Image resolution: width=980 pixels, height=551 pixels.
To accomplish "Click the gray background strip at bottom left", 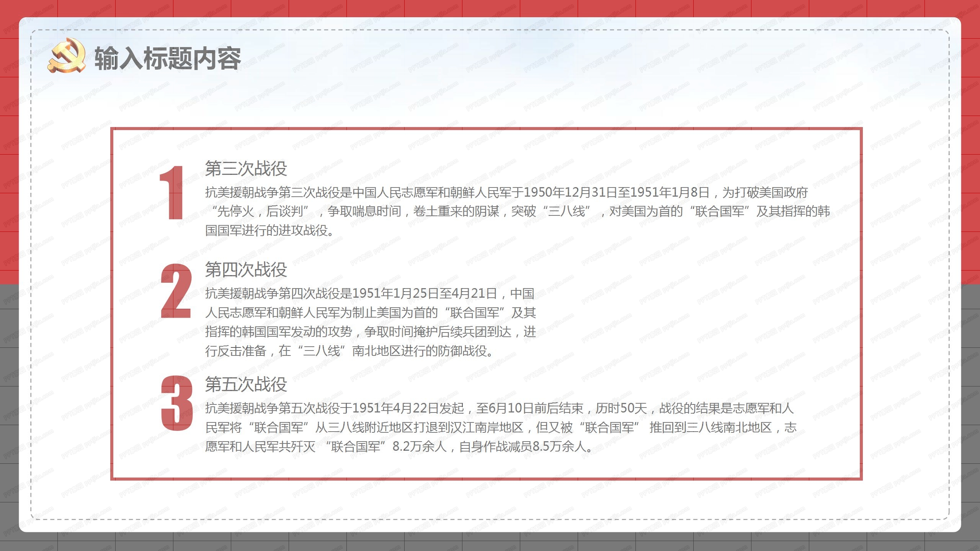I will click(9, 417).
